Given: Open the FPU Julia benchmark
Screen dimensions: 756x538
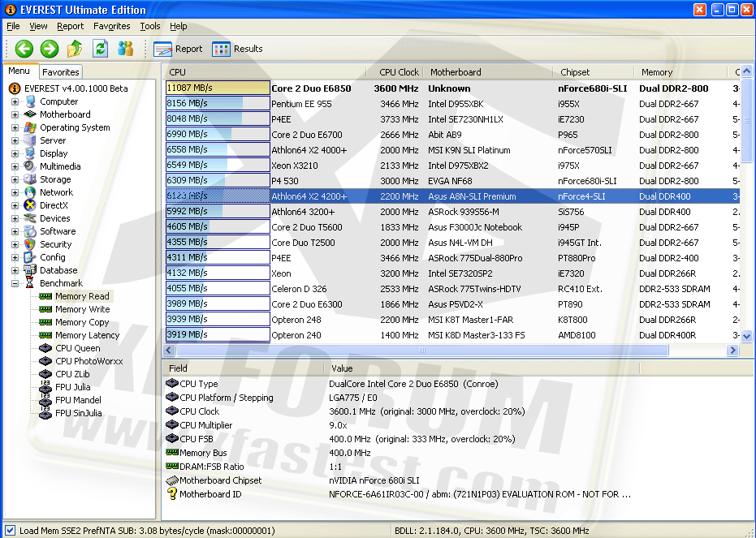Looking at the screenshot, I should coord(73,387).
